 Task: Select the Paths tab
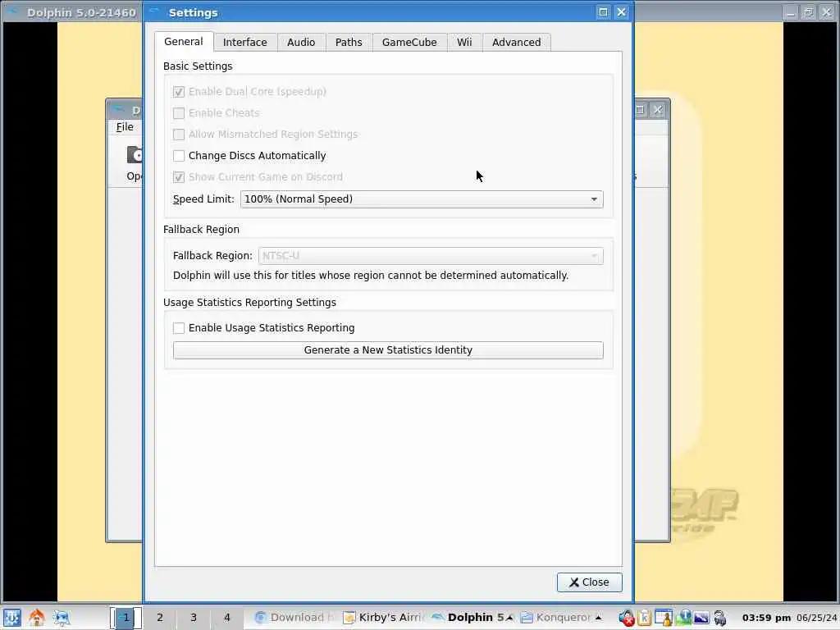pyautogui.click(x=349, y=43)
